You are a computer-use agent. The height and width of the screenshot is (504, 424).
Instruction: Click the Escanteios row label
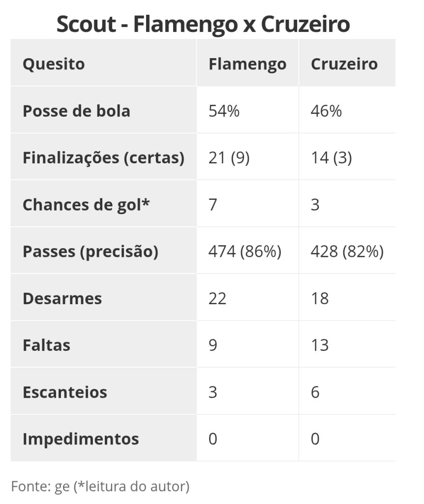click(x=64, y=392)
